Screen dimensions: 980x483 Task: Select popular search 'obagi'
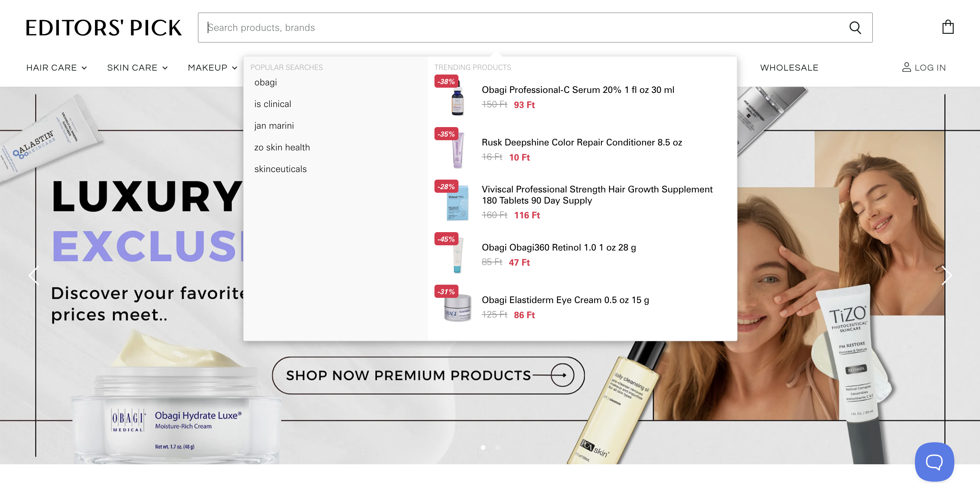[x=266, y=82]
